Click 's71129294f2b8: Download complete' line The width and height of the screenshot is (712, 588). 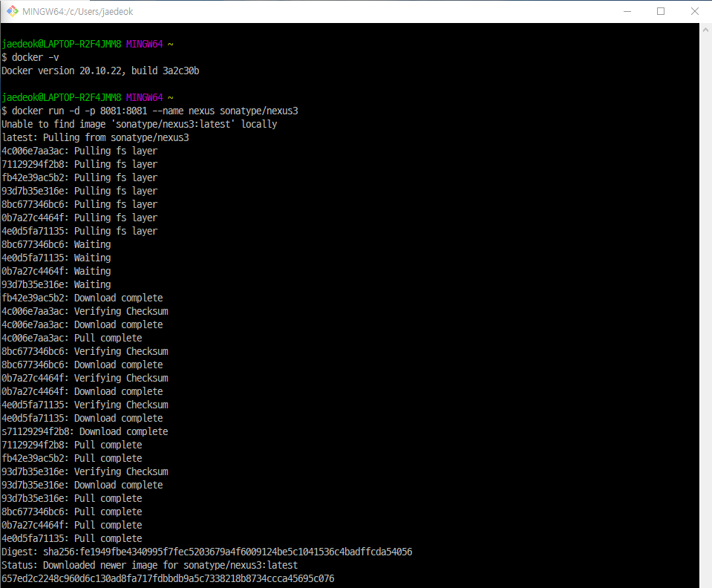85,432
